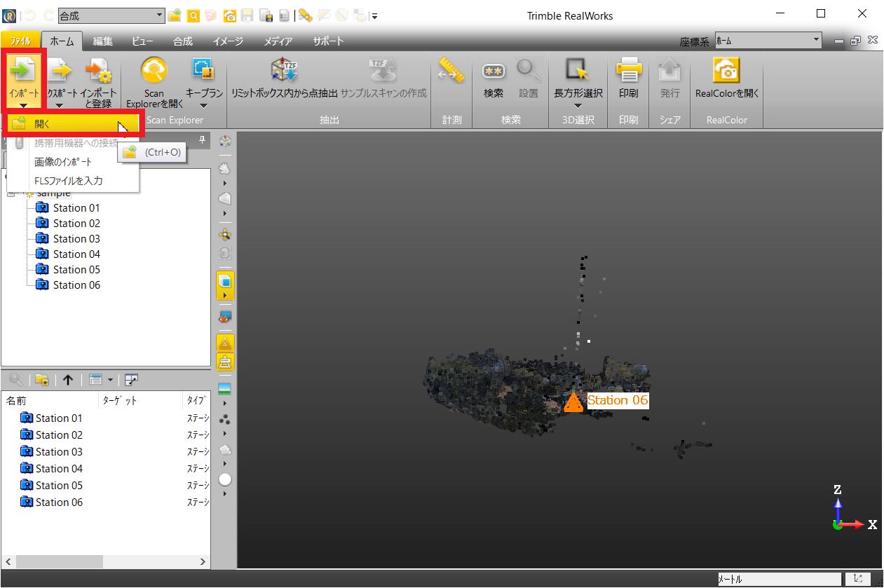Switch to the Support (サポート) ribbon tab

point(329,41)
